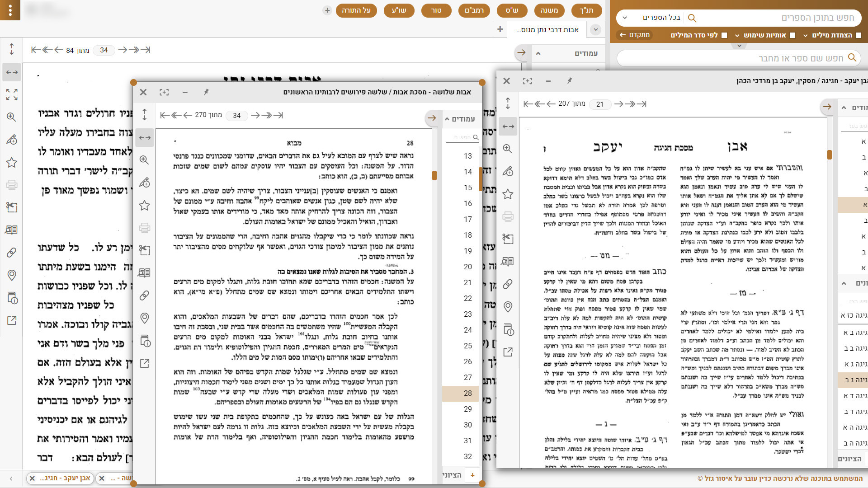868x488 pixels.
Task: Click the book info icon in Even Yaakov window
Action: [508, 329]
